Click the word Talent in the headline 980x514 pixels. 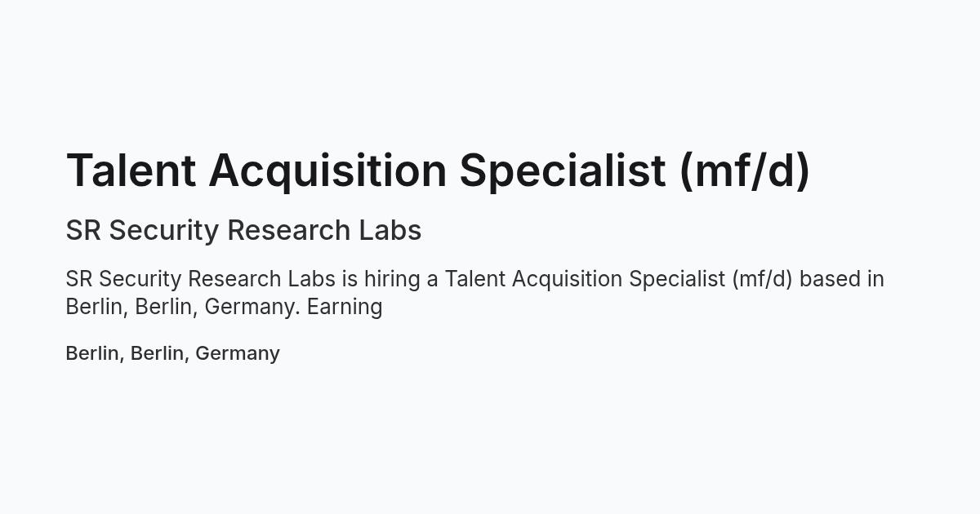131,171
